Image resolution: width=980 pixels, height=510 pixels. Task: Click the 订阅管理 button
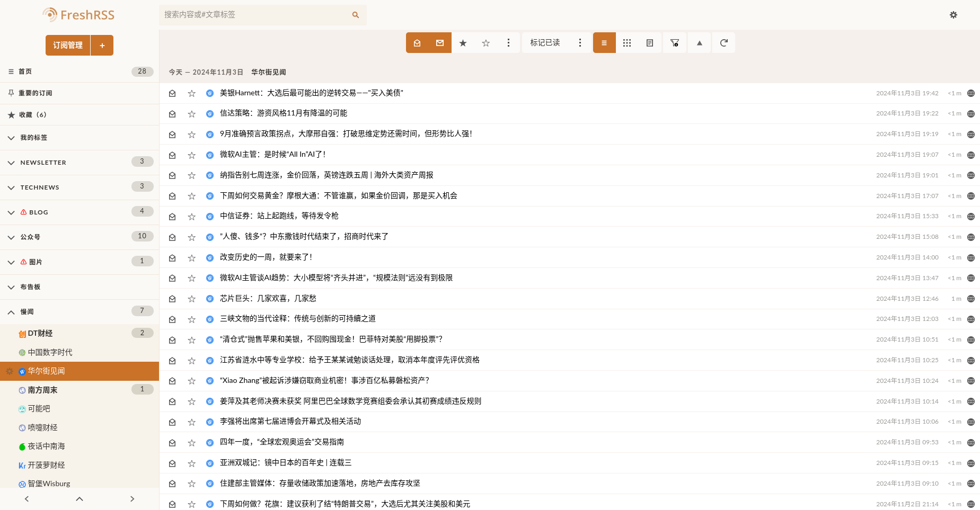click(68, 46)
